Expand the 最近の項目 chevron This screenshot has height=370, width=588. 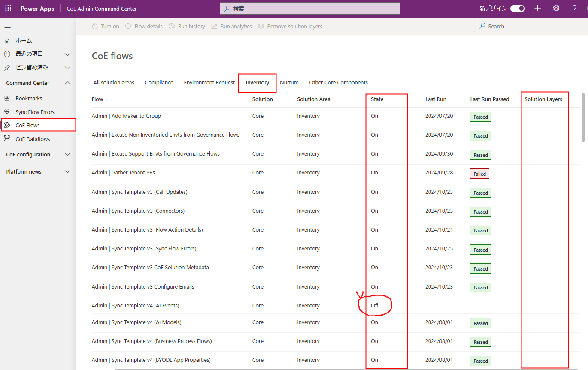(x=67, y=54)
